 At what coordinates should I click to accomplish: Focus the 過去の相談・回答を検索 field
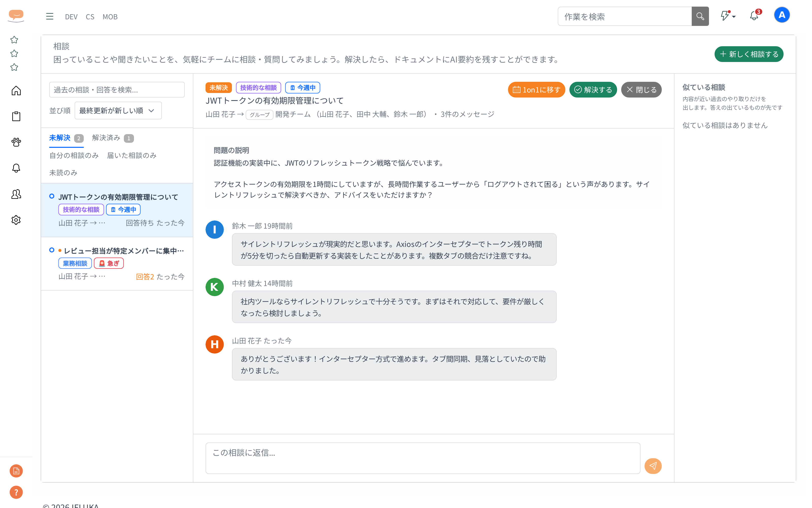click(x=117, y=90)
